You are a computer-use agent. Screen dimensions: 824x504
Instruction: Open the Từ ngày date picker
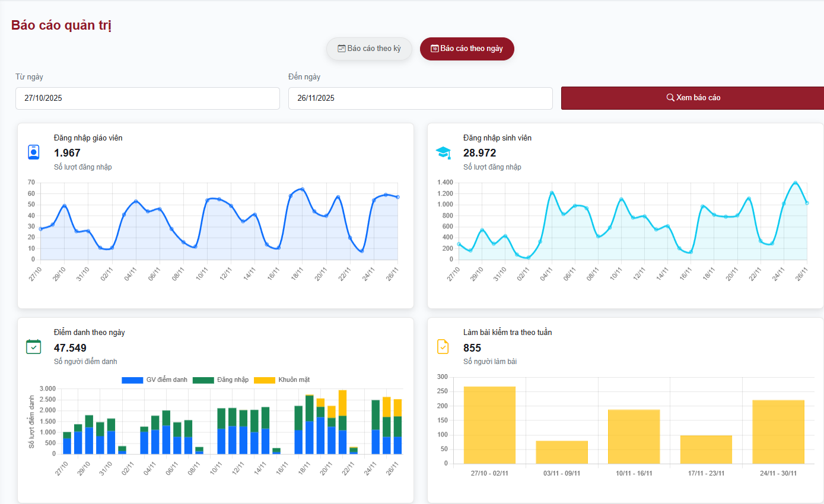coord(147,98)
